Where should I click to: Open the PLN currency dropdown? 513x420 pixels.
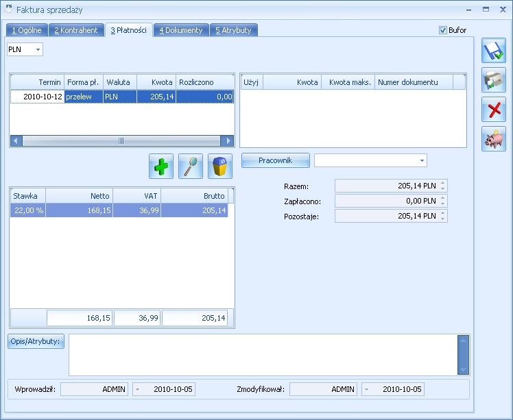pyautogui.click(x=38, y=50)
